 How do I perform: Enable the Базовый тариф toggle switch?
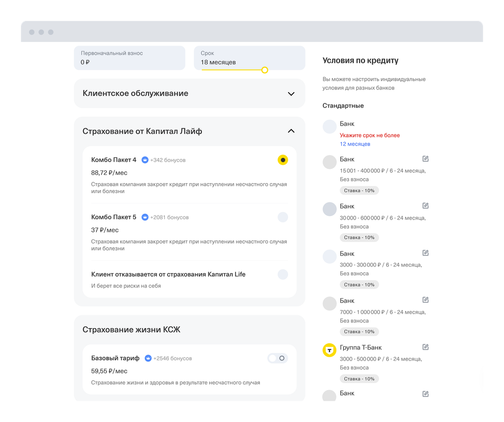[x=278, y=359]
